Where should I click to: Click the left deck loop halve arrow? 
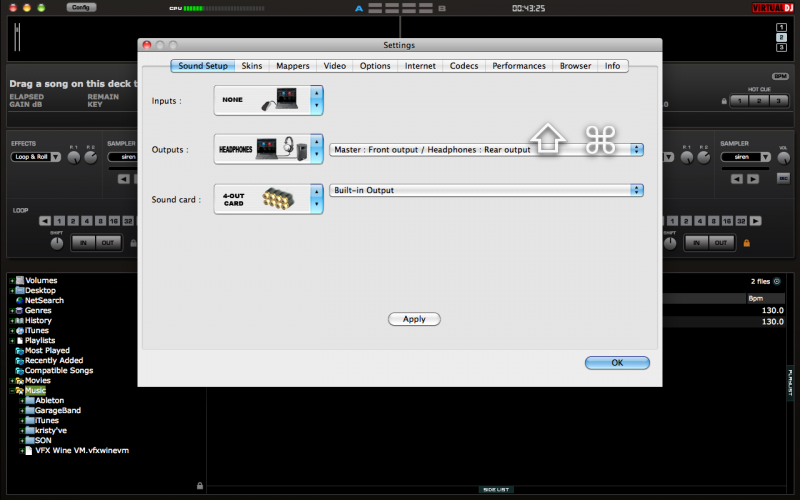pyautogui.click(x=46, y=220)
